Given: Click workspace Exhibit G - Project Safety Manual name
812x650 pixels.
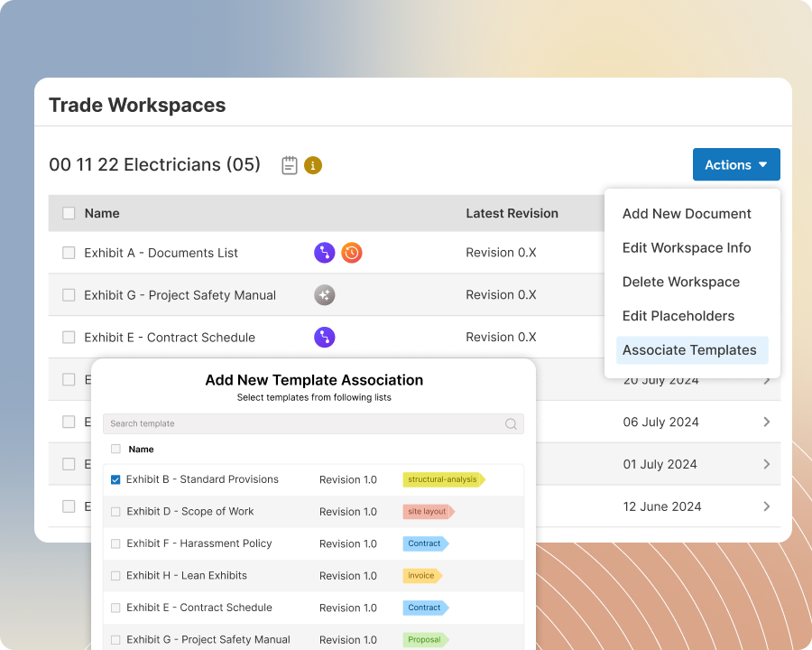Looking at the screenshot, I should (x=180, y=295).
